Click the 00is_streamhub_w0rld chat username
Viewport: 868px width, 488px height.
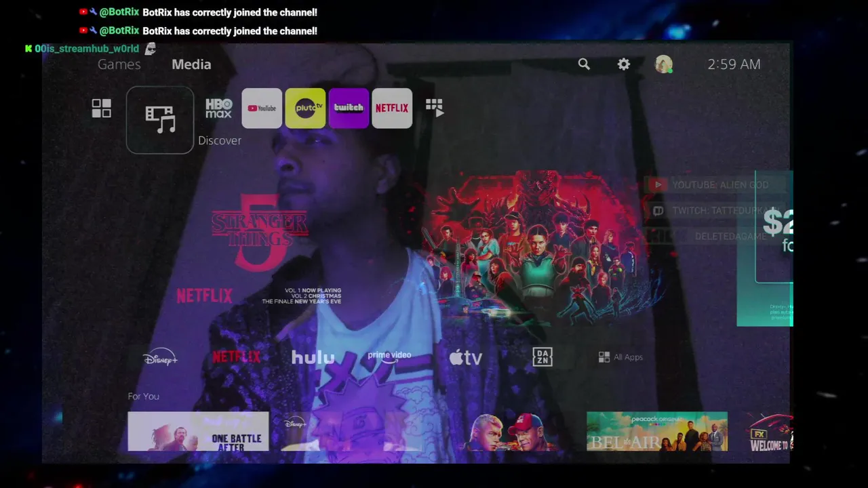87,49
